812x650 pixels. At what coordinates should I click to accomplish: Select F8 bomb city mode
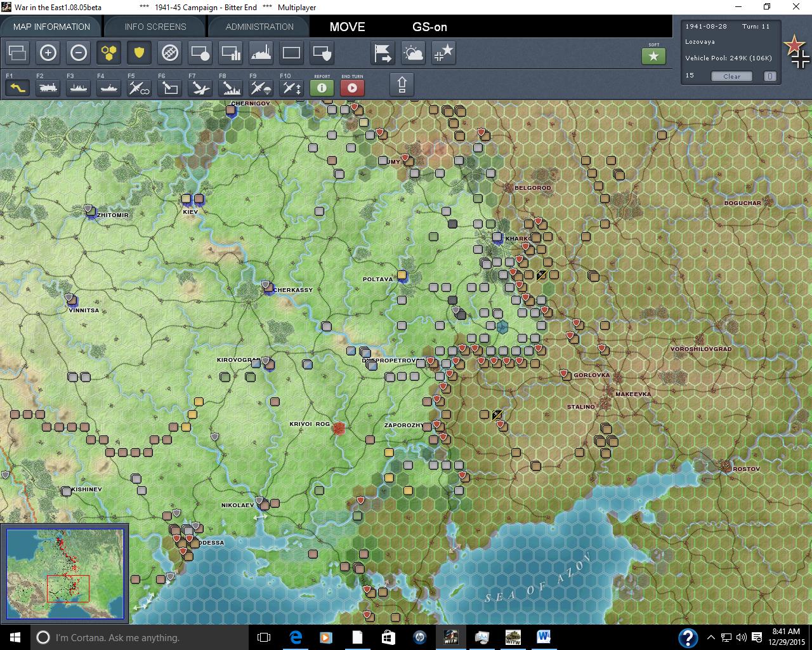[231, 88]
